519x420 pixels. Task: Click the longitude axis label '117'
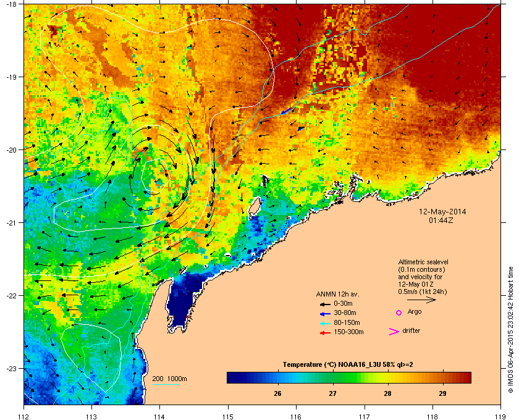point(364,417)
